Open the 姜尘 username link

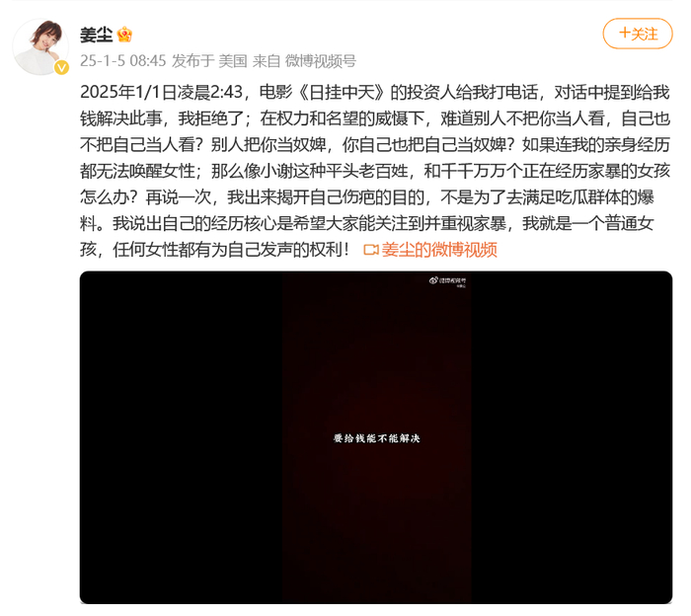pos(96,35)
